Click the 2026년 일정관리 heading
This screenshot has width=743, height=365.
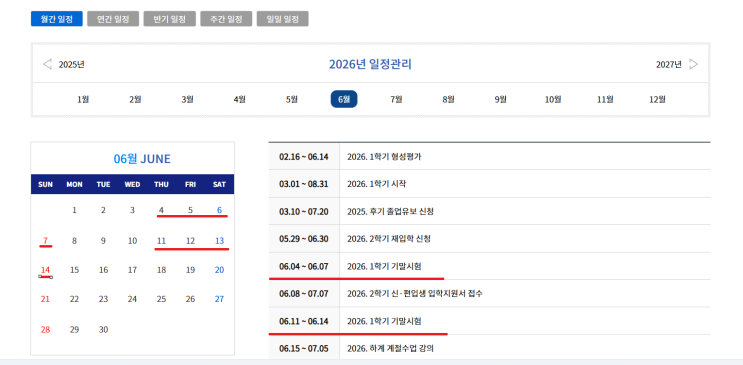370,64
